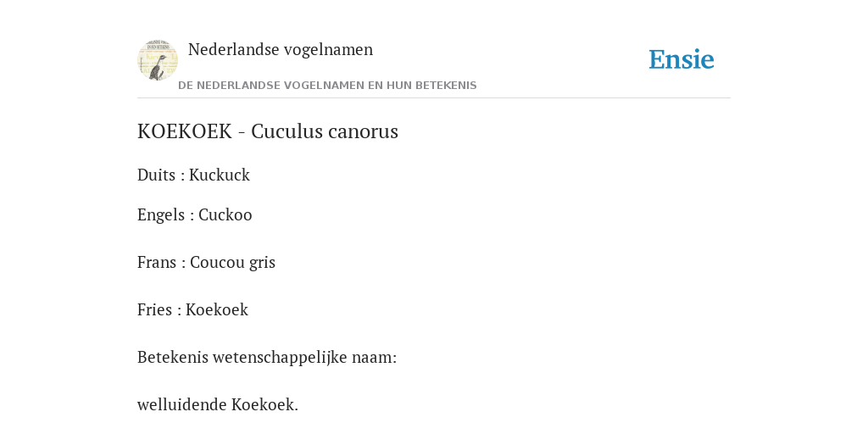
Task: Click the heading KOEKOEK - Cuculus canorus
Action: pyautogui.click(x=268, y=131)
